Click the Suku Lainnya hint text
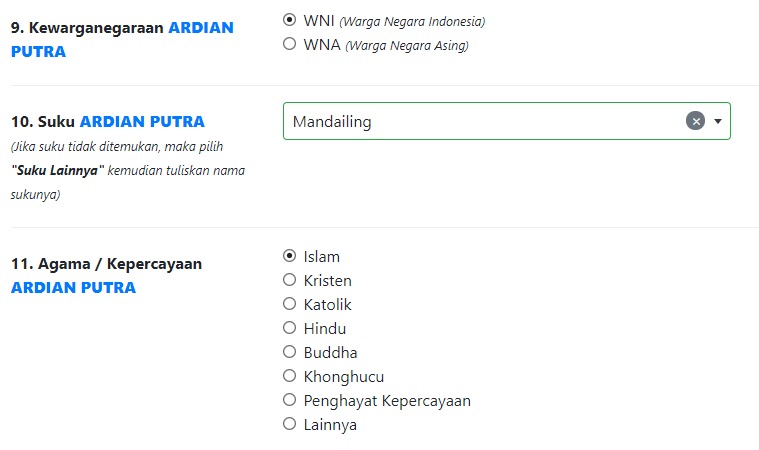This screenshot has height=450, width=759. pyautogui.click(x=58, y=170)
